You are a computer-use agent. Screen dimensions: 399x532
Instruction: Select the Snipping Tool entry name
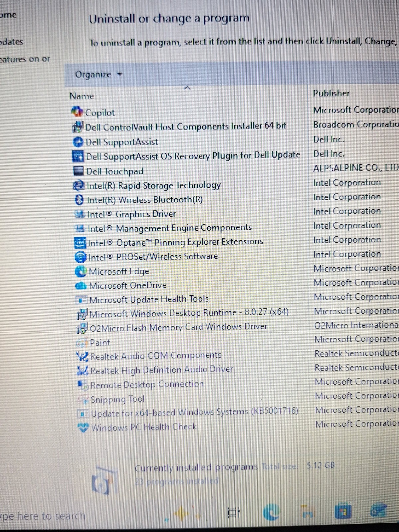[x=118, y=399]
